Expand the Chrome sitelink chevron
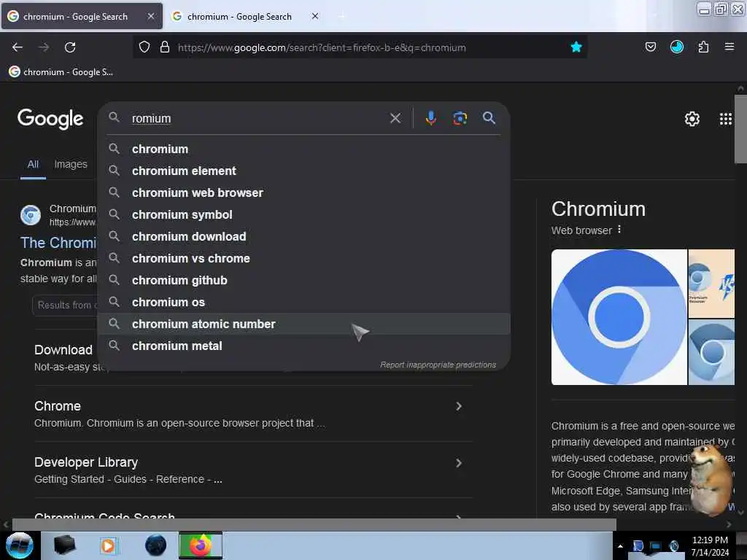 pos(458,406)
